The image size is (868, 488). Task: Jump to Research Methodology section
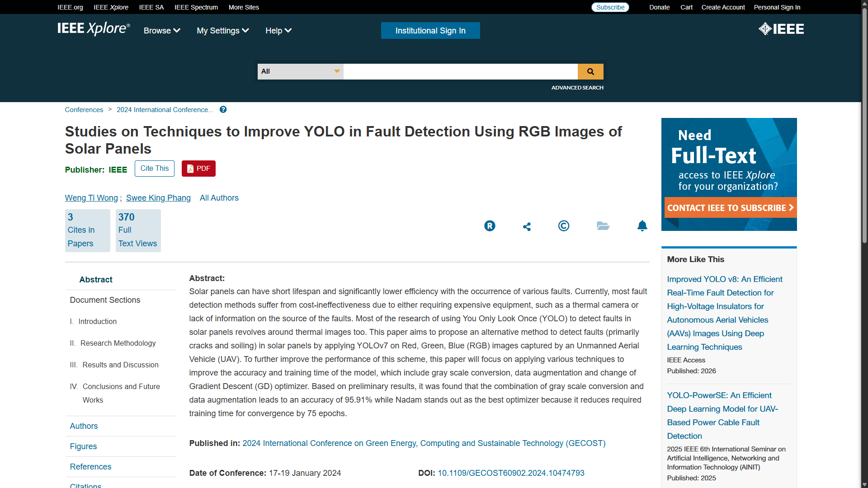(x=118, y=343)
